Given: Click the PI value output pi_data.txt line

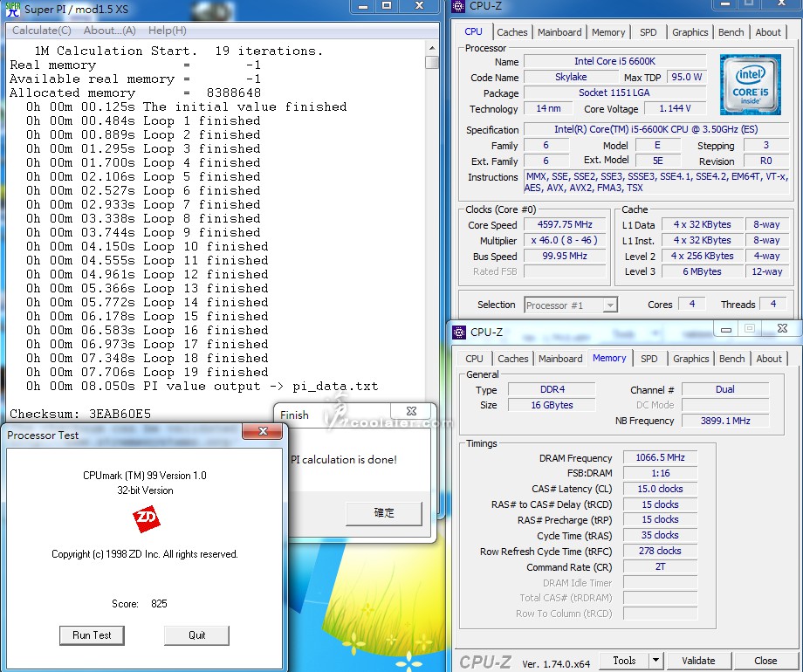Looking at the screenshot, I should coord(202,386).
